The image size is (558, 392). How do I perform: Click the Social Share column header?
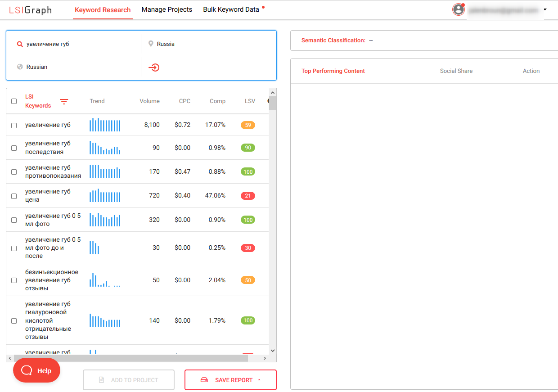[x=456, y=71]
